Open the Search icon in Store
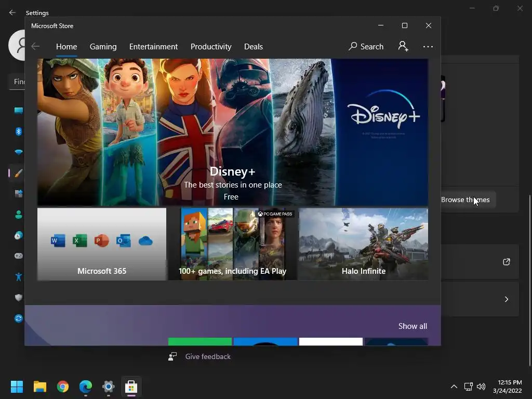 [x=366, y=46]
